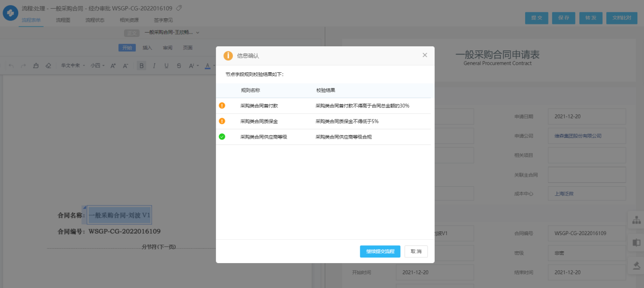Viewport: 644px width, 288px height.
Task: Click the 文档比对 button
Action: (622, 17)
